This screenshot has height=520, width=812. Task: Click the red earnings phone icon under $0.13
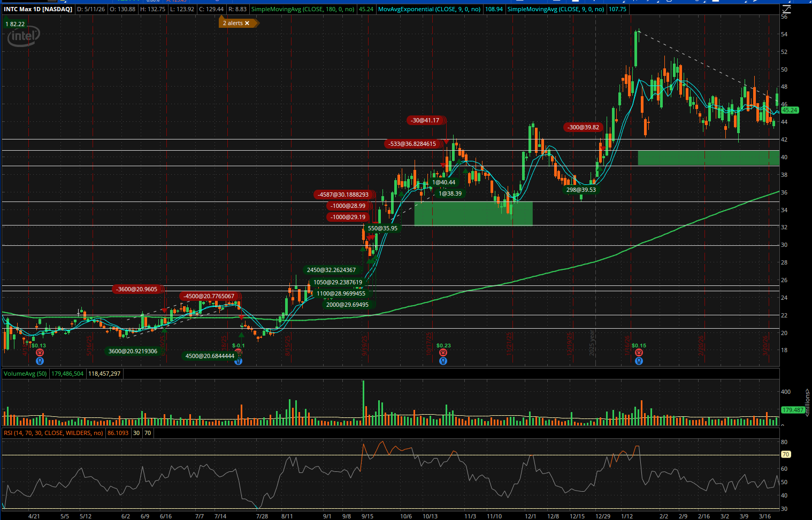tap(40, 353)
